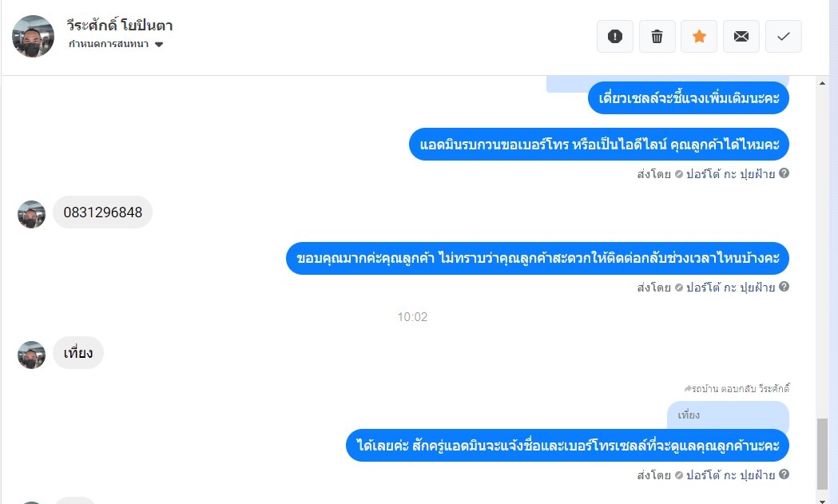
Task: Click sender name link under ได้เลยค่ะ message
Action: tap(730, 474)
